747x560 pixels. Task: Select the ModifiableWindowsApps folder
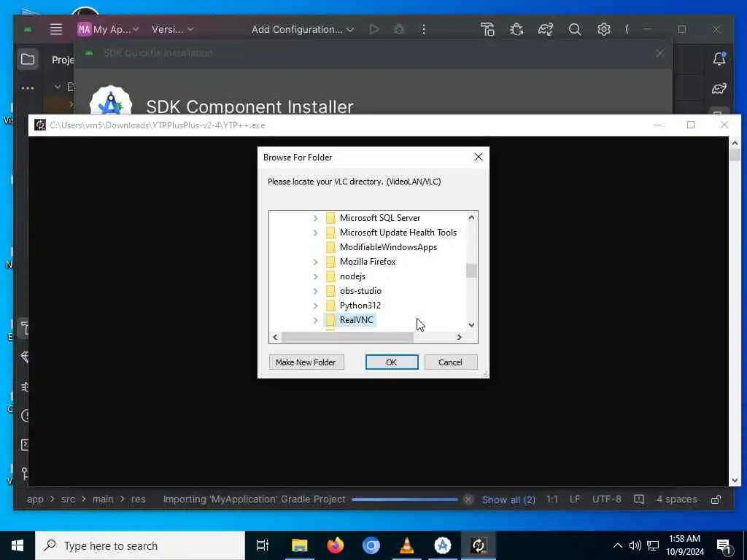388,247
